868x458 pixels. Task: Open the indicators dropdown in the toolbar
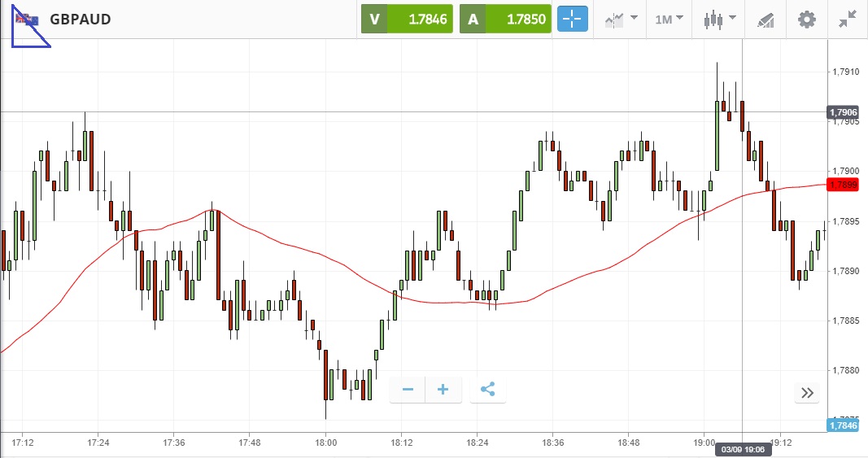click(x=621, y=20)
